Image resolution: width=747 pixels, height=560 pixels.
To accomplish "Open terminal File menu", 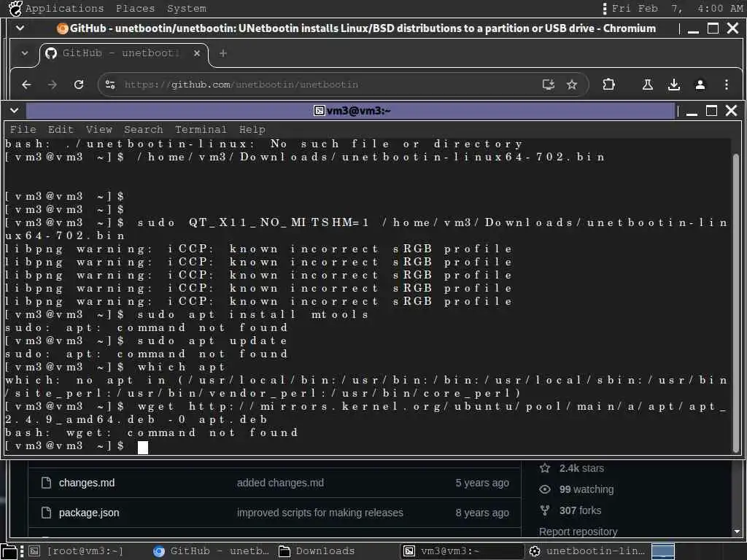I will click(x=23, y=130).
